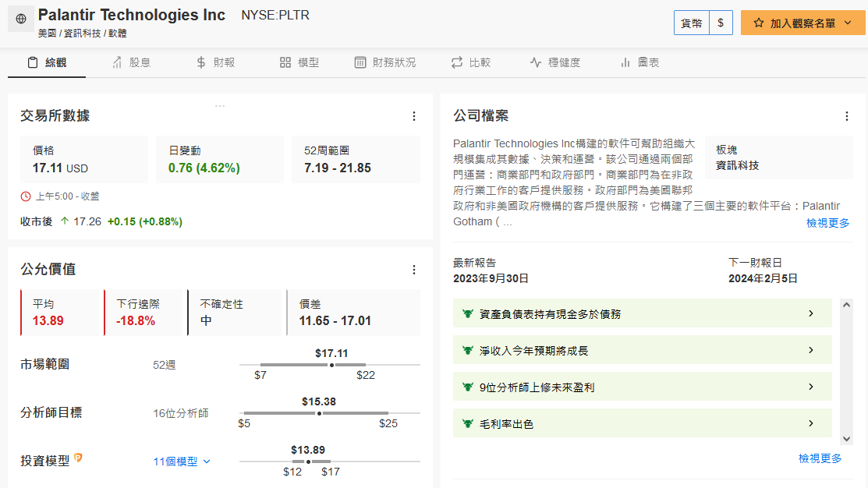Click the NYSE:PLTR ticker label
This screenshot has width=868, height=488.
(x=275, y=16)
